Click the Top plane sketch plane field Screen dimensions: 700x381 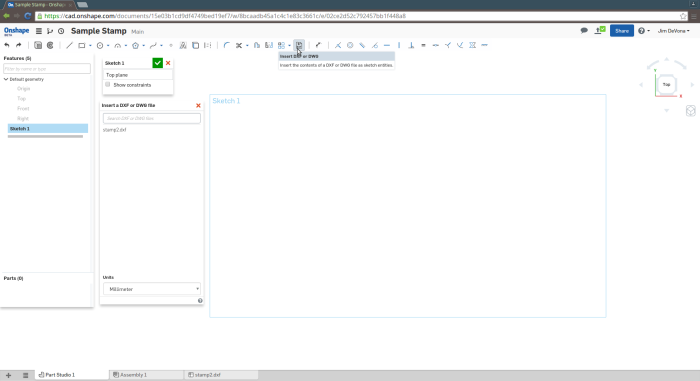138,75
